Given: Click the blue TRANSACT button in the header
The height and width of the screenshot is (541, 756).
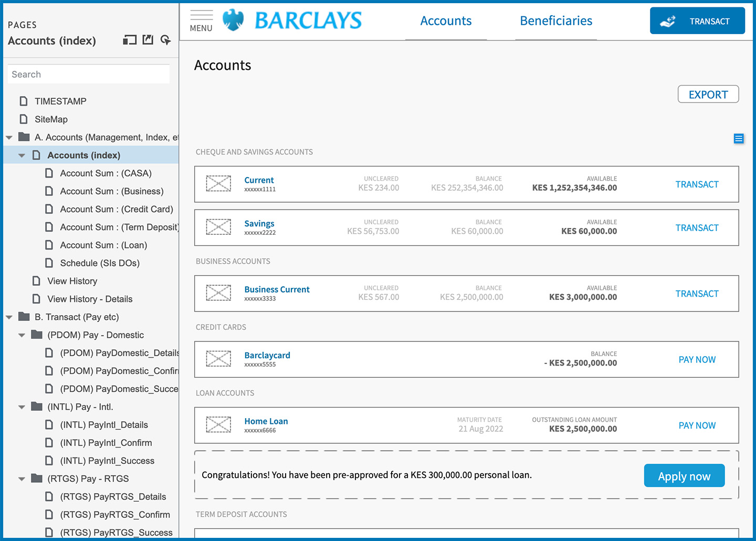Looking at the screenshot, I should [697, 20].
